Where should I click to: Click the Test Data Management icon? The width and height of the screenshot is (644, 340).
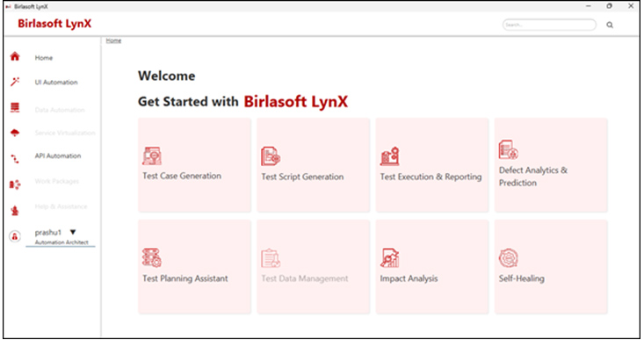coord(271,258)
